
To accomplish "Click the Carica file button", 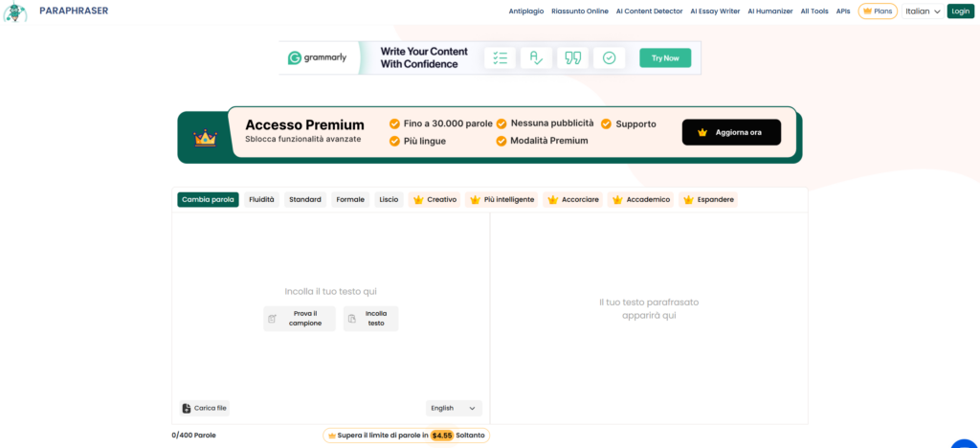I will pos(205,409).
